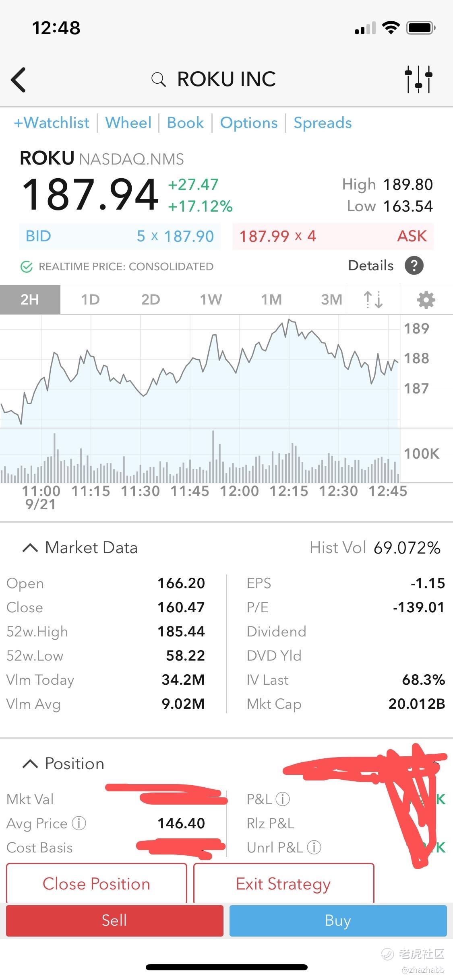Image resolution: width=453 pixels, height=980 pixels.
Task: Tap the Close Position button
Action: click(97, 884)
